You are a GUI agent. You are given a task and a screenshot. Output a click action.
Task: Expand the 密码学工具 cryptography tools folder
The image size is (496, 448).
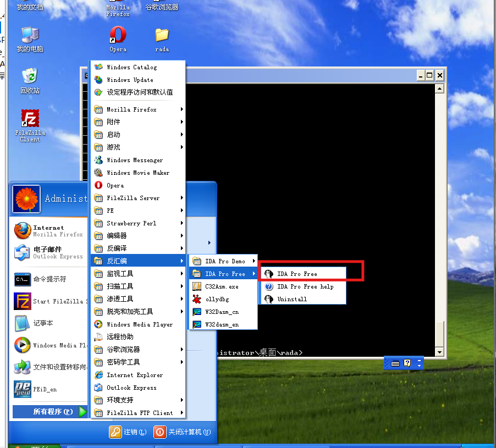tap(138, 362)
